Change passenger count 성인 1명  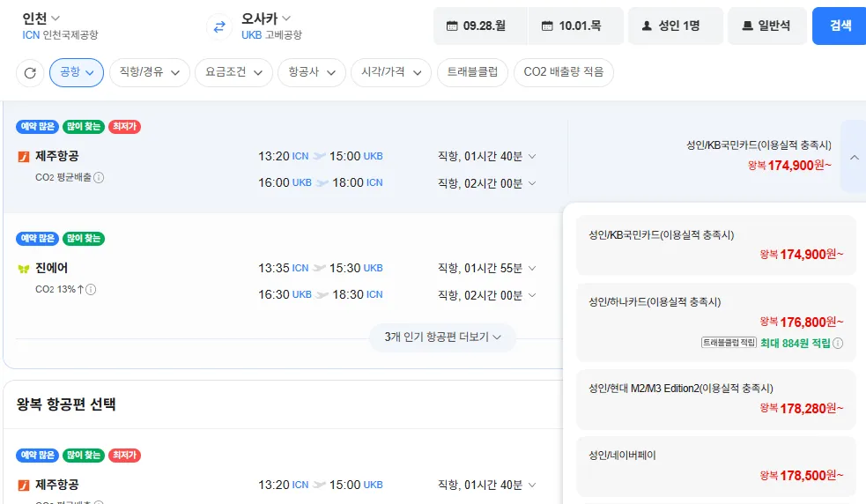click(x=676, y=26)
